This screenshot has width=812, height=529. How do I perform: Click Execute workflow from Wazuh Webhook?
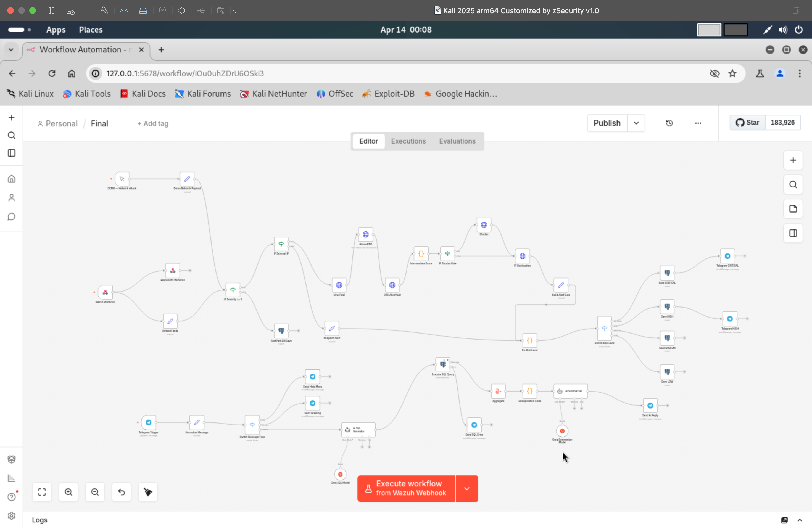pyautogui.click(x=406, y=488)
